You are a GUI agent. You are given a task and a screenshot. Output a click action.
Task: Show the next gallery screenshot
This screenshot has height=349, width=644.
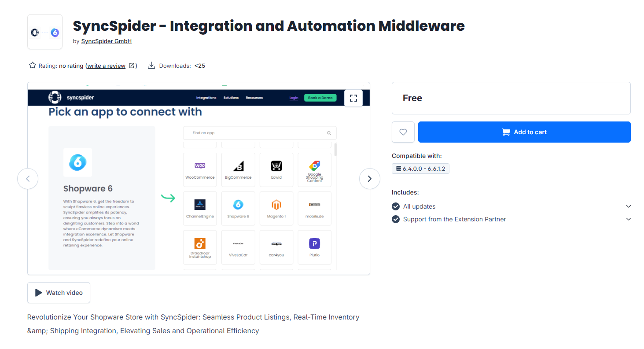point(370,179)
